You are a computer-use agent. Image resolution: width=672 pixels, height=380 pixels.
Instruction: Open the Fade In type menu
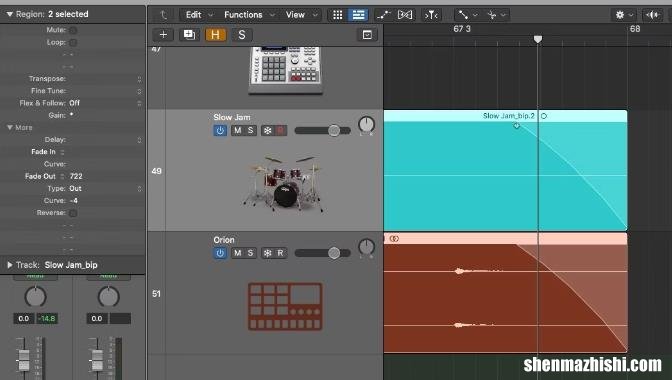(x=63, y=152)
